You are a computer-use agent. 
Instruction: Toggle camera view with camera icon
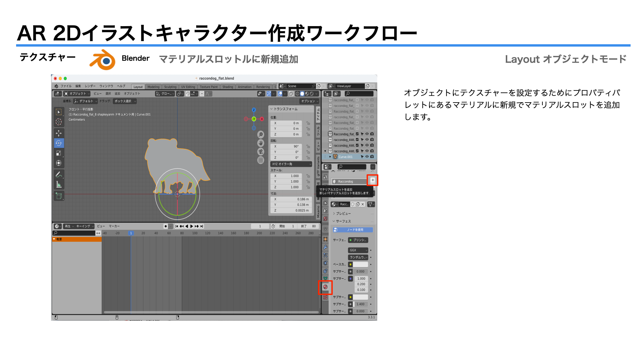pyautogui.click(x=261, y=152)
